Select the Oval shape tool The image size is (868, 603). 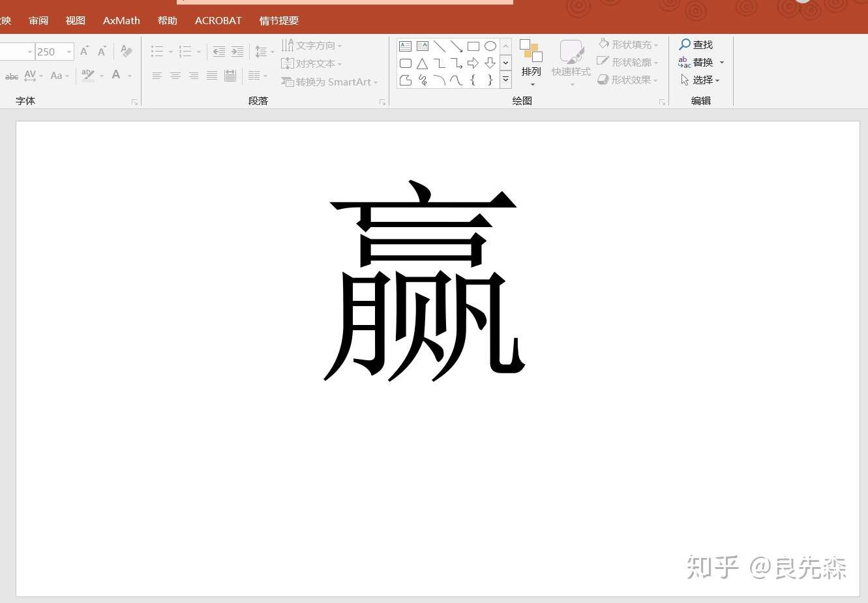(x=490, y=46)
